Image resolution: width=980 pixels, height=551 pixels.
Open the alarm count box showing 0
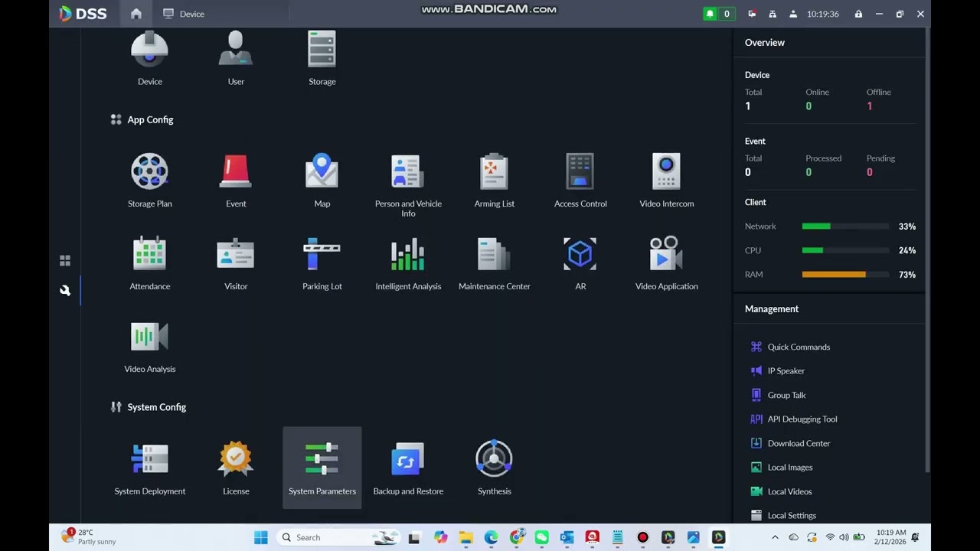point(727,14)
